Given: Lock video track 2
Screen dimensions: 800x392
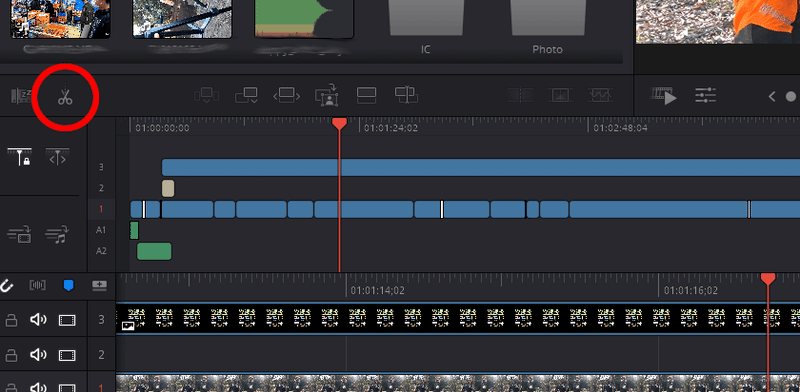Looking at the screenshot, I should 11,355.
